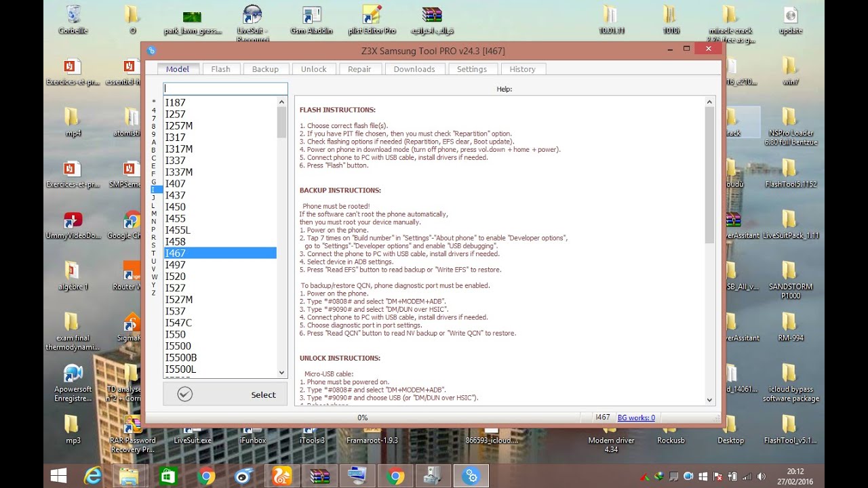
Task: Click help panel scroll down arrow
Action: 710,401
